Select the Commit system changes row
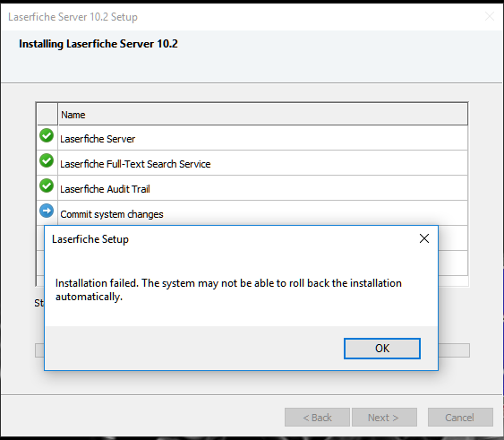Image resolution: width=504 pixels, height=440 pixels. (x=252, y=213)
